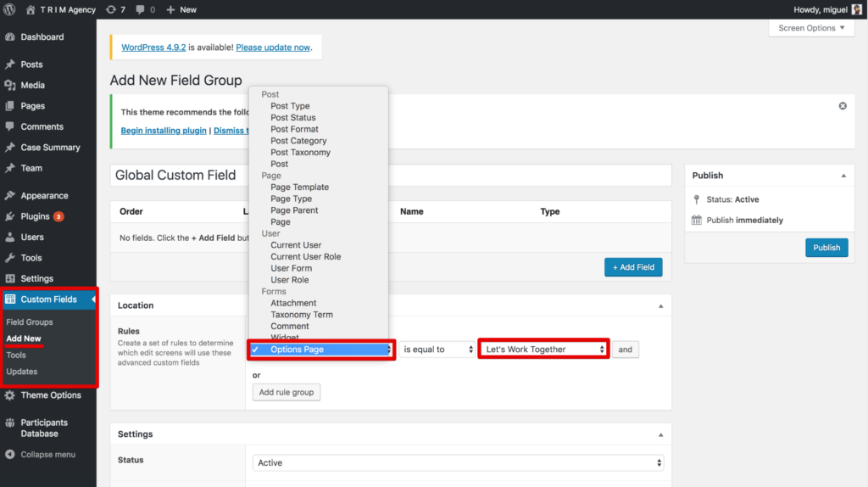Click the 'and' rule button
The width and height of the screenshot is (868, 487).
(x=625, y=350)
